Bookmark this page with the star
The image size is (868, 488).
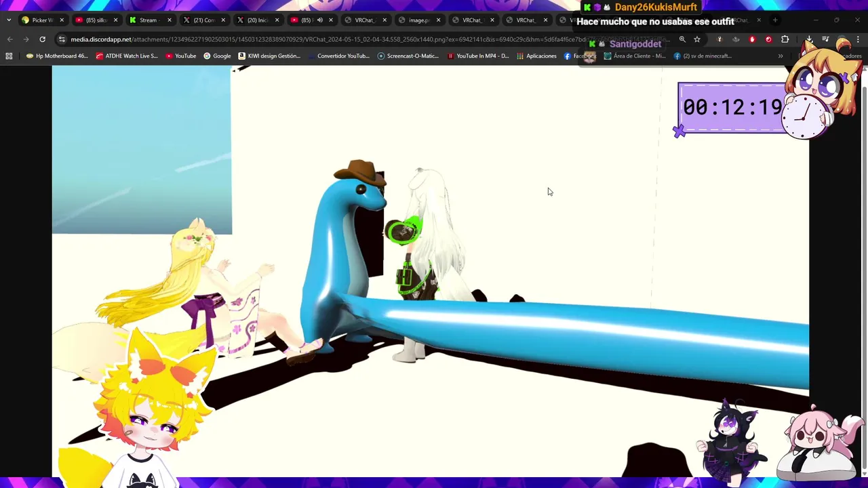pyautogui.click(x=697, y=39)
